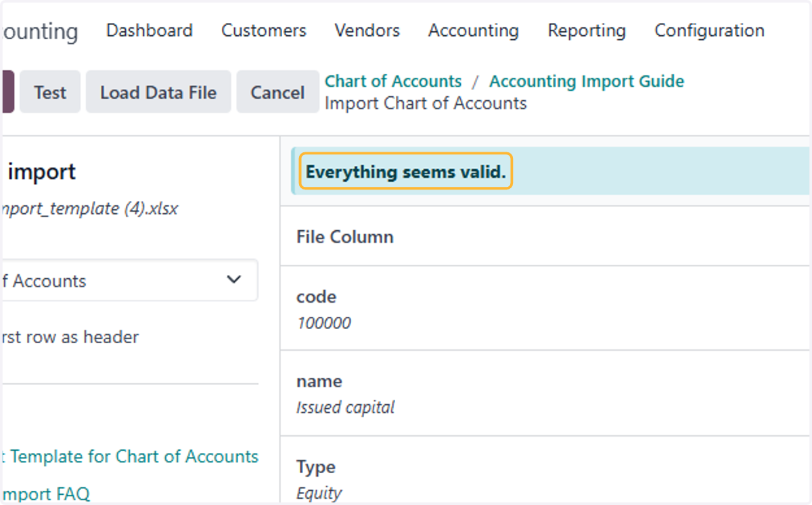
Task: Click the 'Import Chart of Accounts' title
Action: pyautogui.click(x=426, y=104)
